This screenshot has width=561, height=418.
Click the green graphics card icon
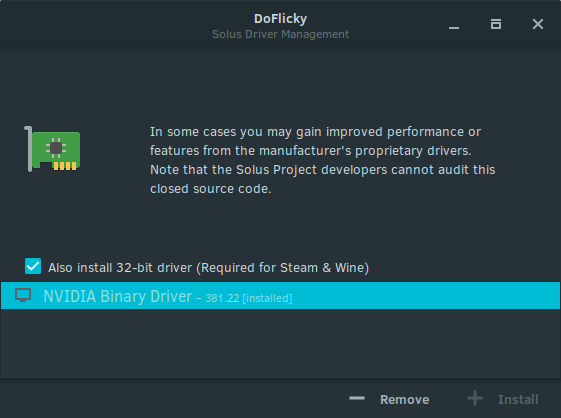(x=52, y=149)
